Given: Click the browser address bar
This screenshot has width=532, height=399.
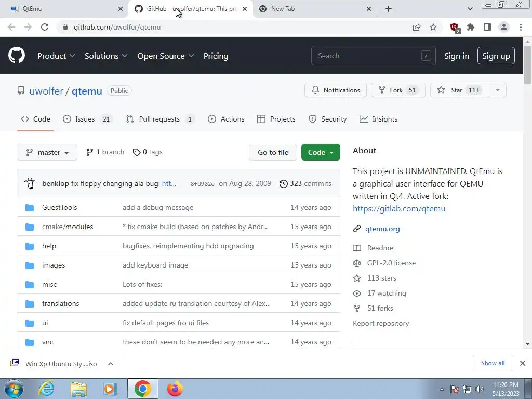Looking at the screenshot, I should click(234, 27).
